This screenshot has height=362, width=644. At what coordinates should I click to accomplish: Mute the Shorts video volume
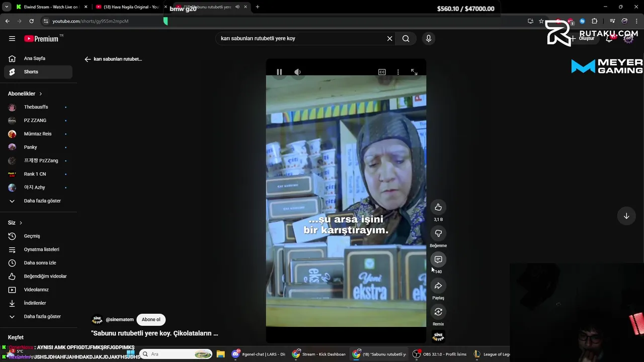[x=297, y=72]
